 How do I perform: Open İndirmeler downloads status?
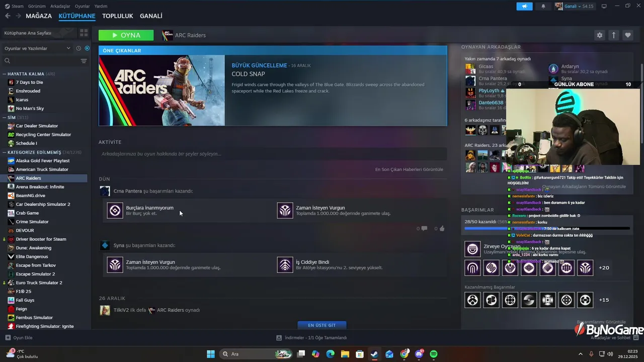click(x=312, y=338)
